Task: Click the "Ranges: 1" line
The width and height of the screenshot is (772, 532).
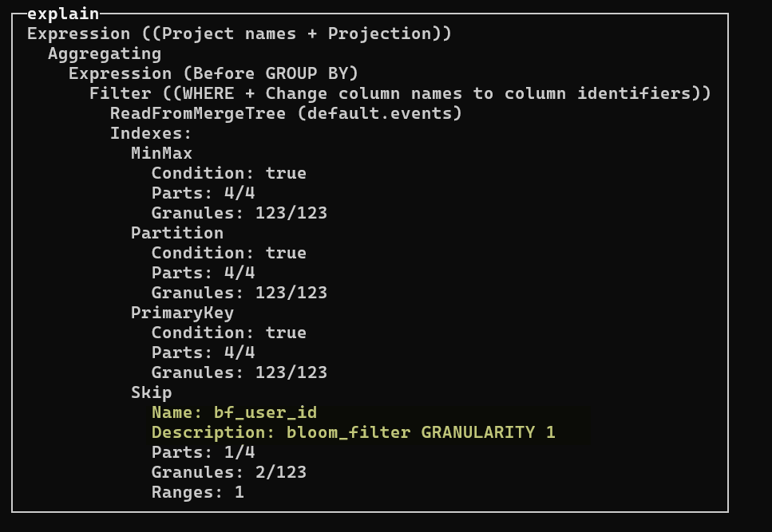Action: [x=197, y=492]
